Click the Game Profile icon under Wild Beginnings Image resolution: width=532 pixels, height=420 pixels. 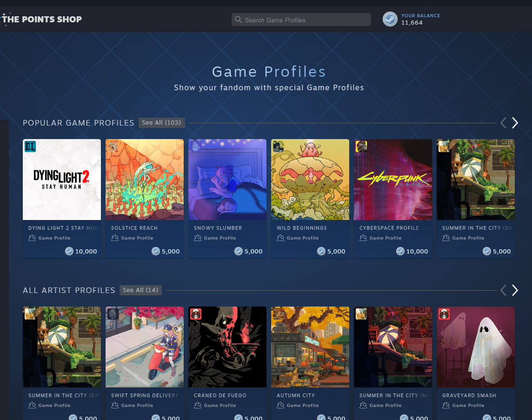[x=280, y=238]
